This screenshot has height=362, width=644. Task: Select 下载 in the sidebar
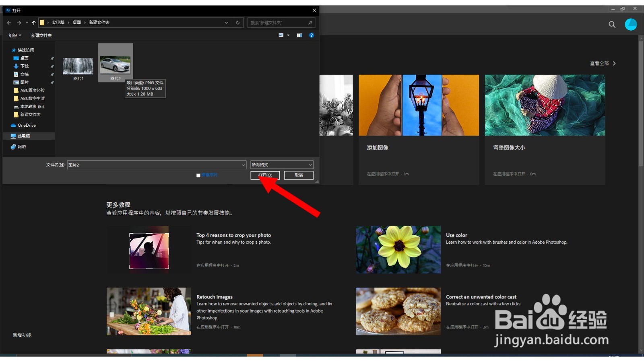click(25, 66)
